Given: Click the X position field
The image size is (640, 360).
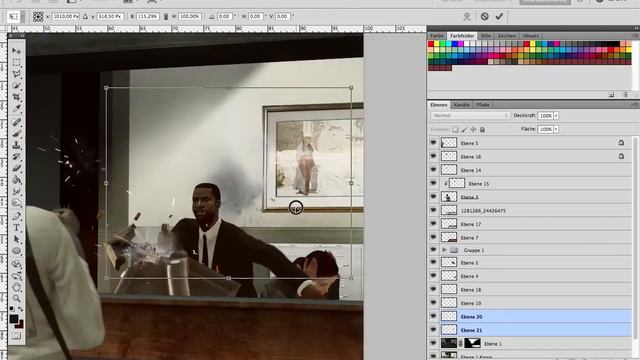Looking at the screenshot, I should 66,16.
